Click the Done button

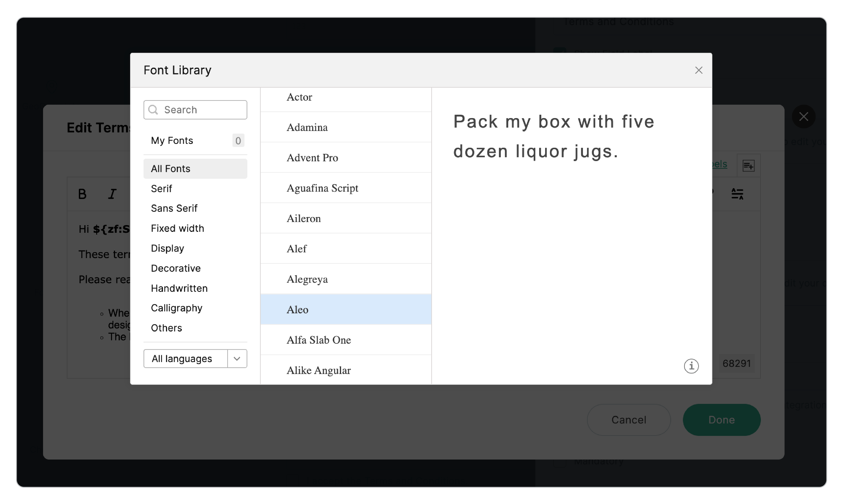[721, 420]
